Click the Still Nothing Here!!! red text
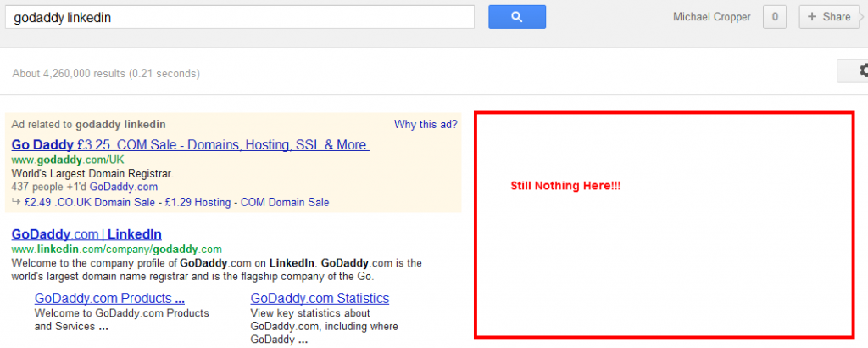This screenshot has height=348, width=868. click(x=565, y=186)
